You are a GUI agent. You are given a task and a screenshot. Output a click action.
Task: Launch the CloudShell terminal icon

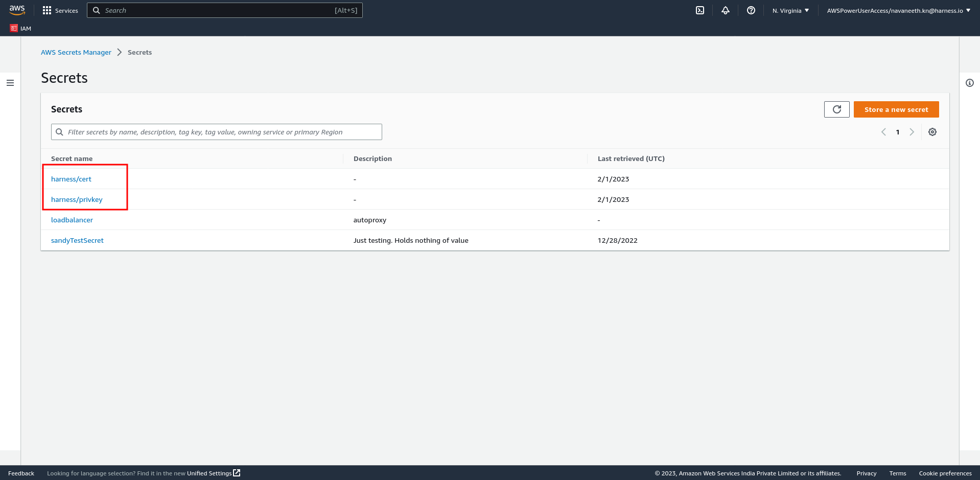point(700,10)
